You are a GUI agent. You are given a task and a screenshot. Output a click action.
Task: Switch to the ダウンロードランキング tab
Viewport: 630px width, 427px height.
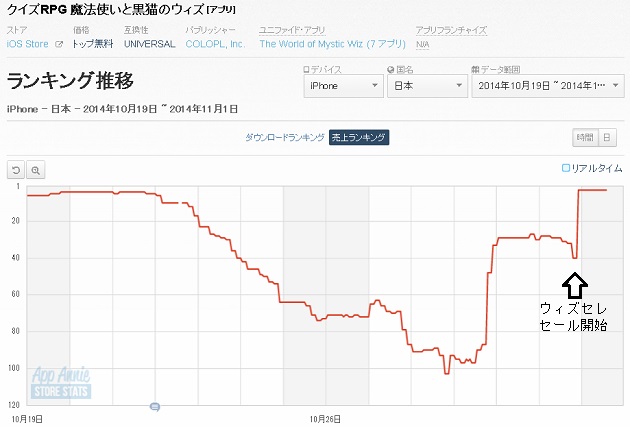pyautogui.click(x=284, y=137)
